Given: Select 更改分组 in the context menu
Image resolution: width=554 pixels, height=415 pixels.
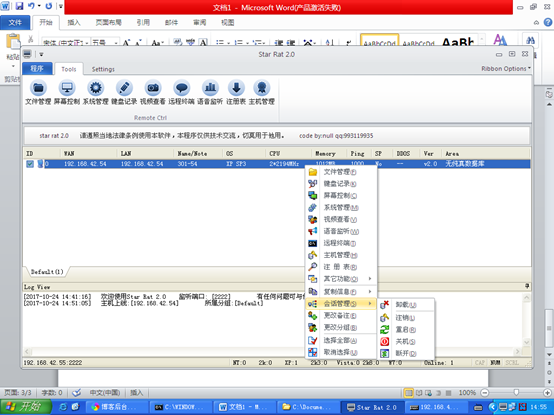Looking at the screenshot, I should point(341,327).
